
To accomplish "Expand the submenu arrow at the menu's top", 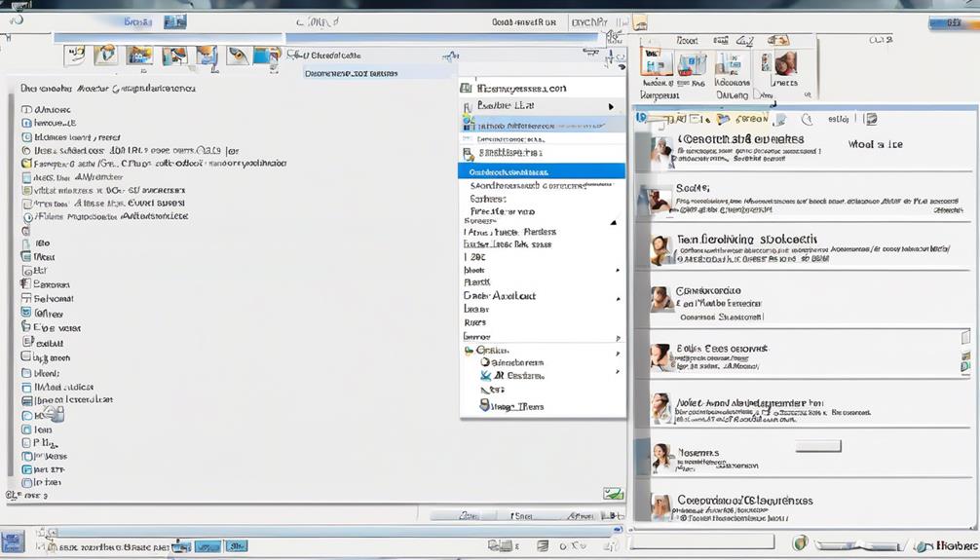I will click(611, 106).
